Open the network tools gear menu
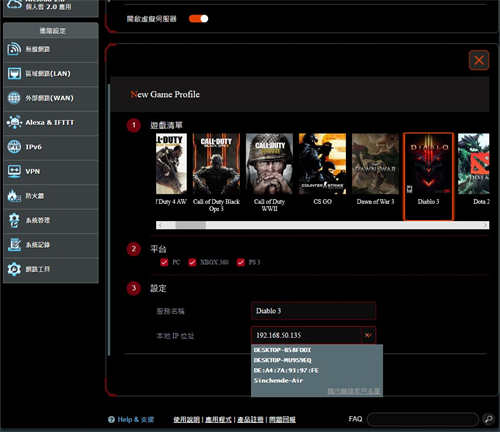 pos(50,269)
